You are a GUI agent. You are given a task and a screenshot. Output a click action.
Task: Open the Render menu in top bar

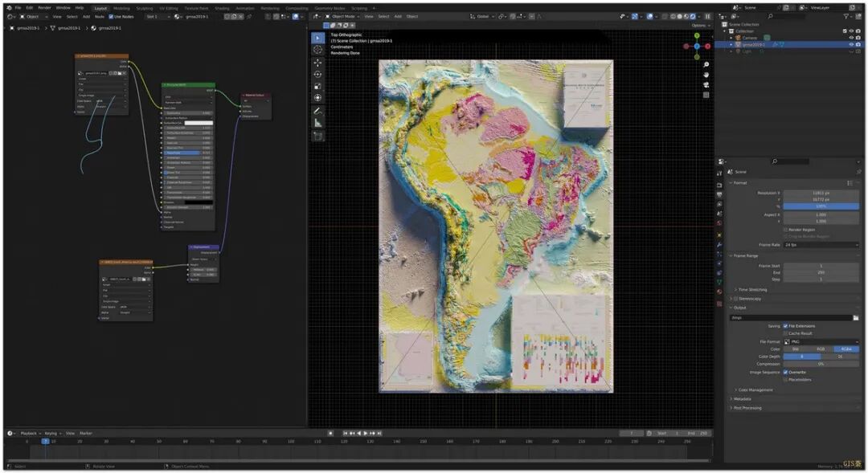[x=44, y=7]
